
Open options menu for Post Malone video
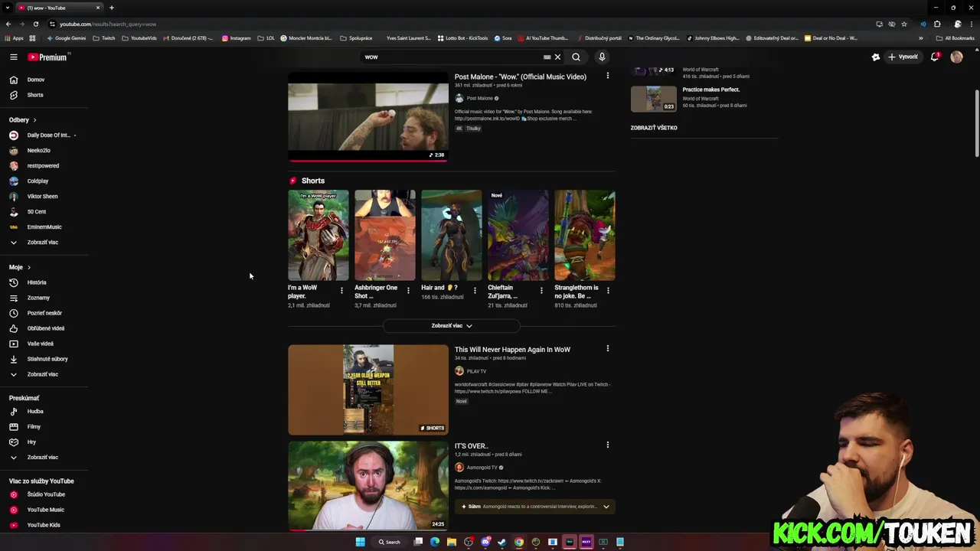(x=608, y=76)
